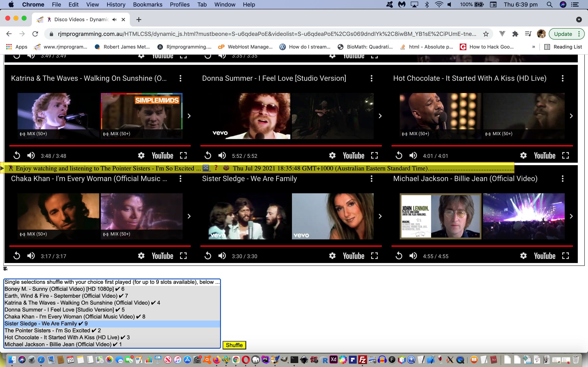Click the YouTube icon on Chaka Khan video

pyautogui.click(x=163, y=256)
